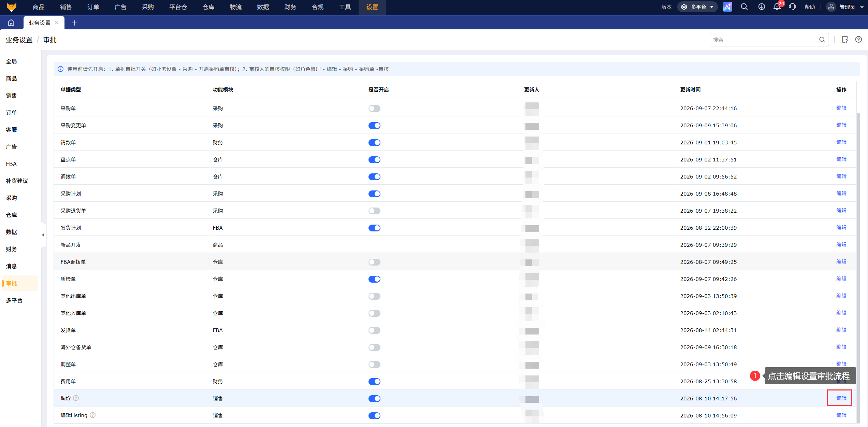
Task: Click the help question mark icon
Action: [858, 40]
